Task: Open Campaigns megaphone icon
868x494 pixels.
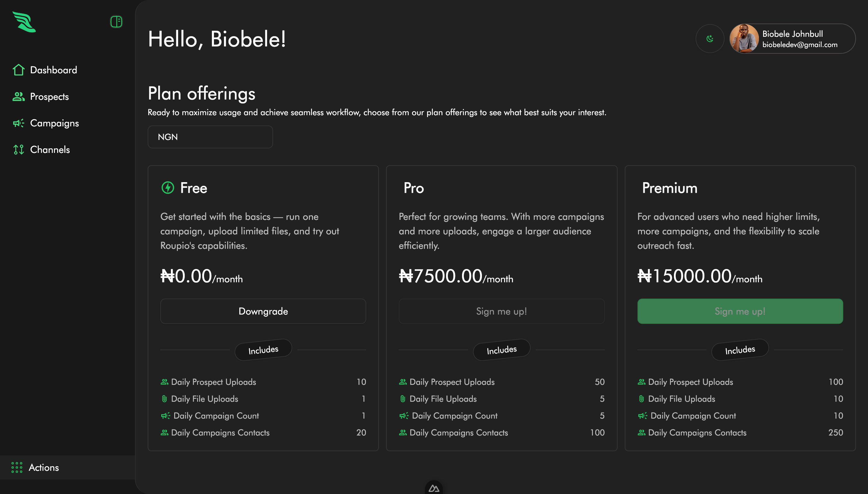Action: (x=19, y=123)
